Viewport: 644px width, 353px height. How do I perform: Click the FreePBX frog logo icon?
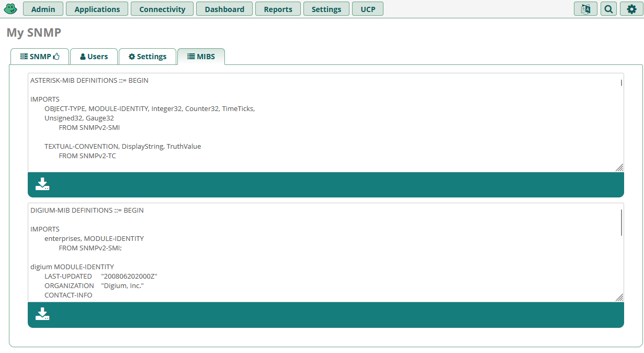[10, 9]
